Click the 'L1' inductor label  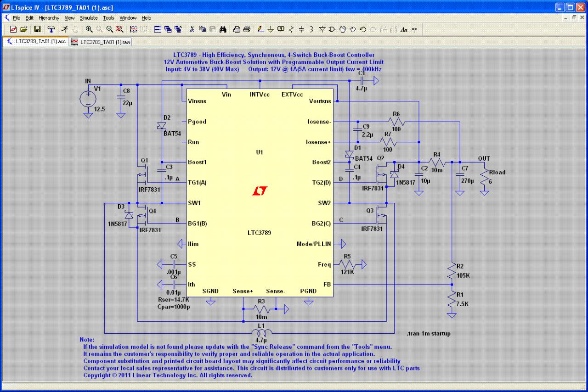click(x=261, y=325)
